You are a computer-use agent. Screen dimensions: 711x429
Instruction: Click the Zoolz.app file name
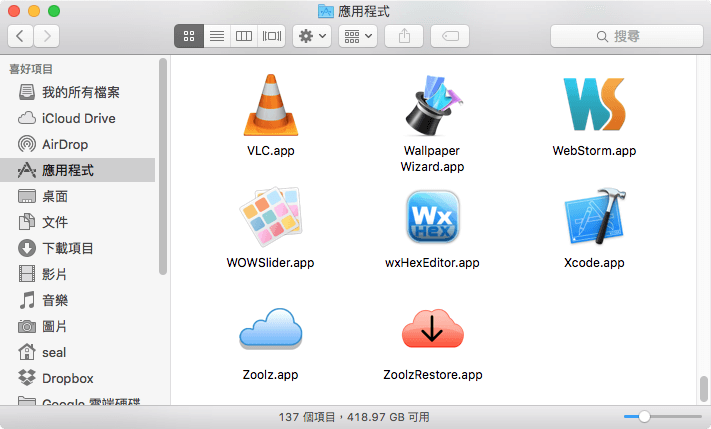(x=270, y=375)
